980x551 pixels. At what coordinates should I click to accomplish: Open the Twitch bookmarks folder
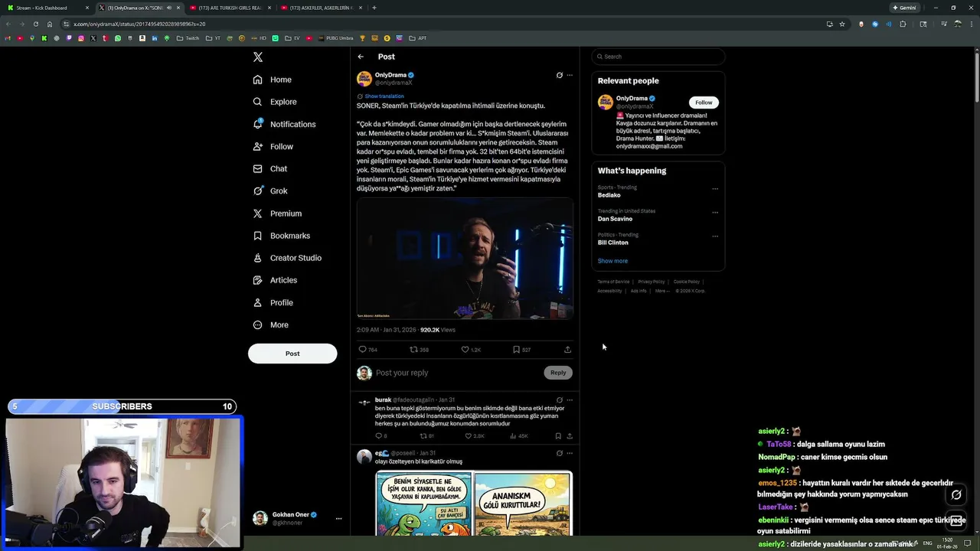click(188, 38)
